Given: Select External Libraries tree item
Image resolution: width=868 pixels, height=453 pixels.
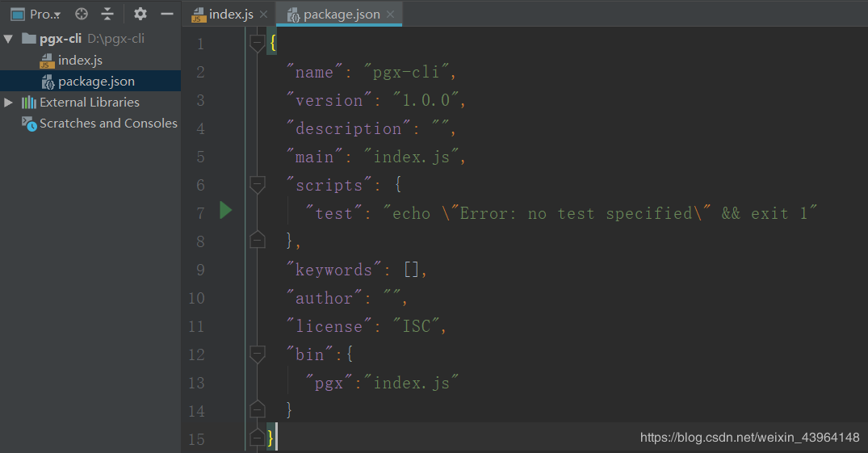Looking at the screenshot, I should click(90, 103).
